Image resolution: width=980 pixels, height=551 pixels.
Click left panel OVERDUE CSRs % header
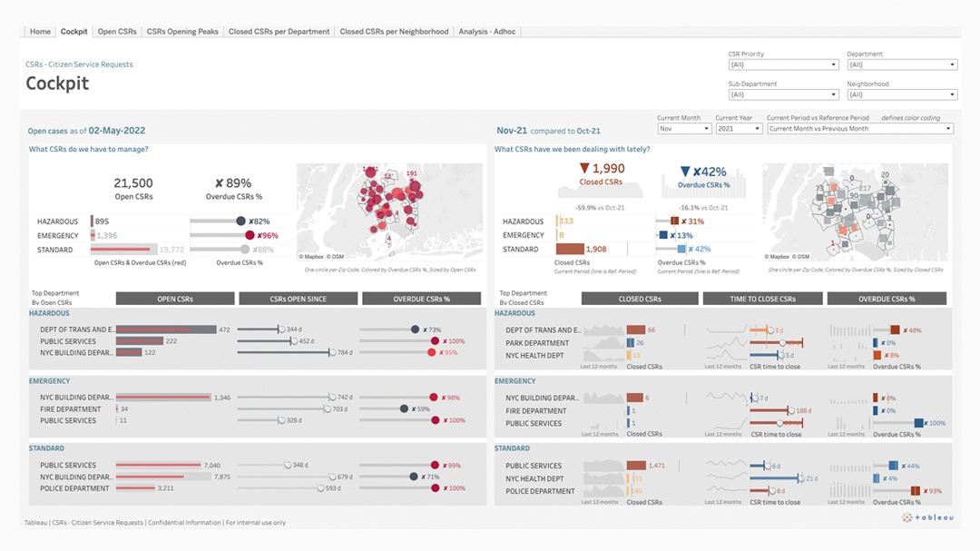pos(421,299)
